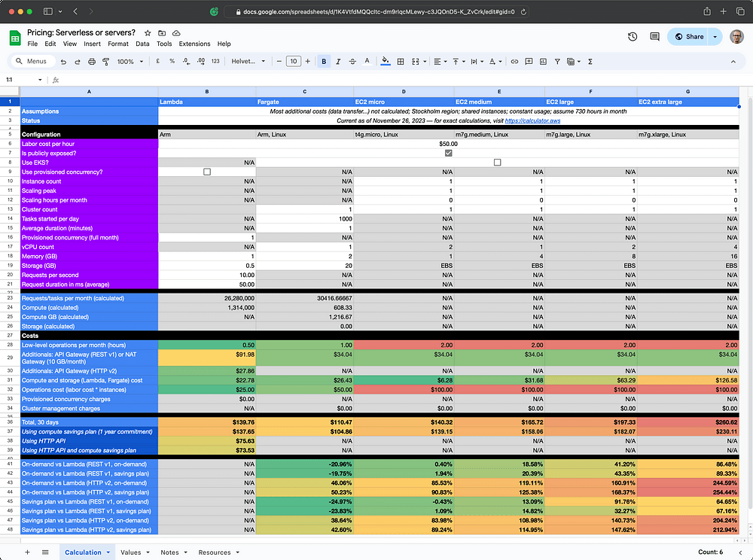The image size is (753, 560).
Task: Open the Format menu
Action: click(x=118, y=44)
